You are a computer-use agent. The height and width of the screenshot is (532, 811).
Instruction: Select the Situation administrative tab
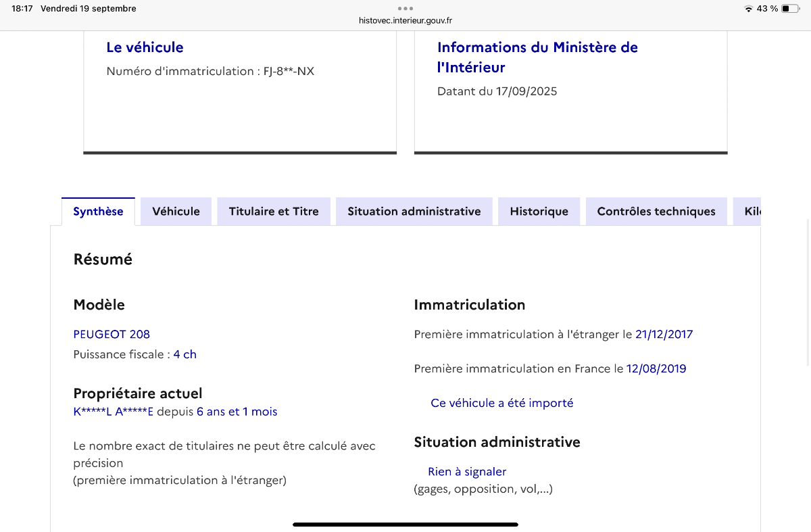click(414, 212)
